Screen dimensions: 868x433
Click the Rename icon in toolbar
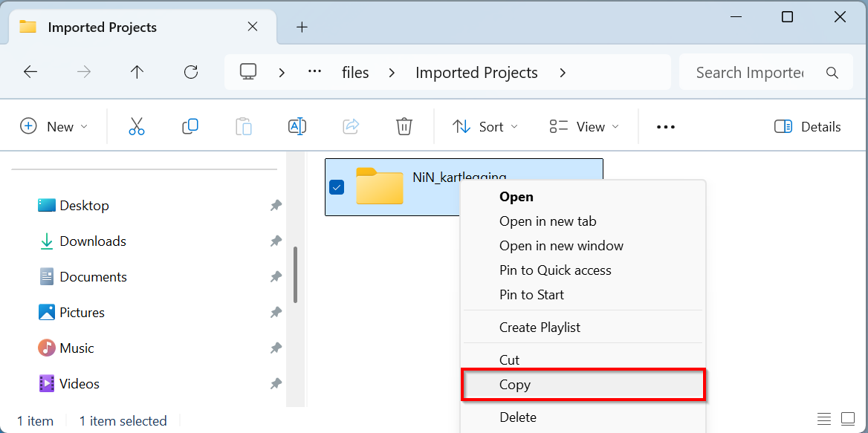(x=297, y=127)
